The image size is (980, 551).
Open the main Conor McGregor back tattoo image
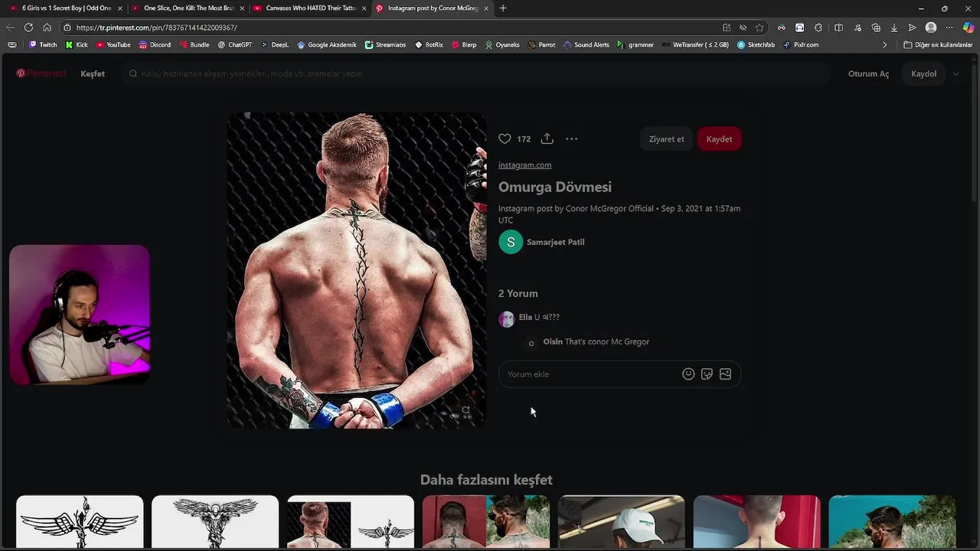click(357, 270)
